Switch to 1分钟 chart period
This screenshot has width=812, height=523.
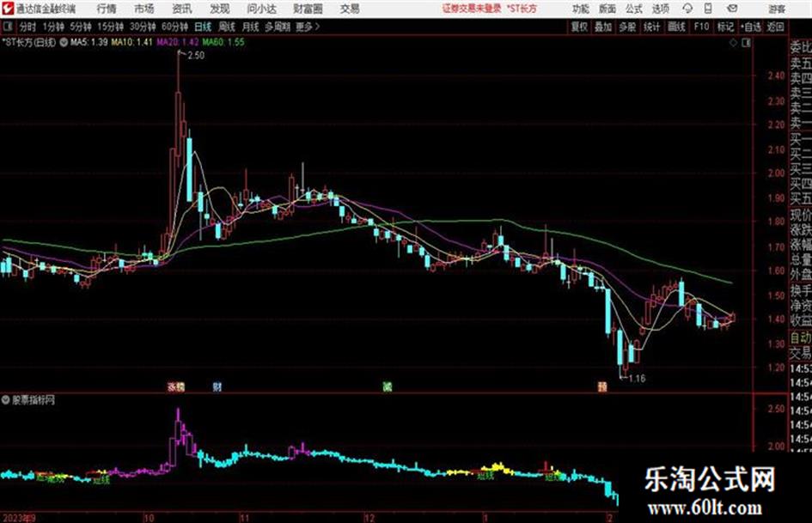[53, 27]
